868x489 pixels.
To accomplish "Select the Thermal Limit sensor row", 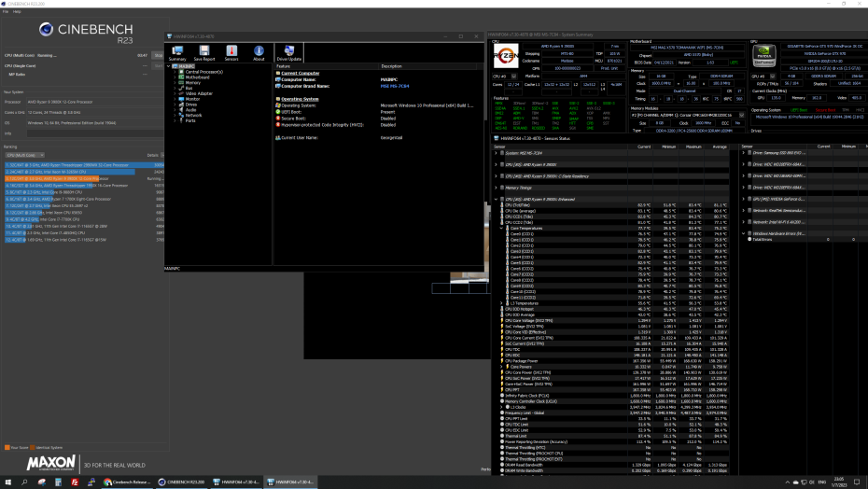I will pos(613,436).
